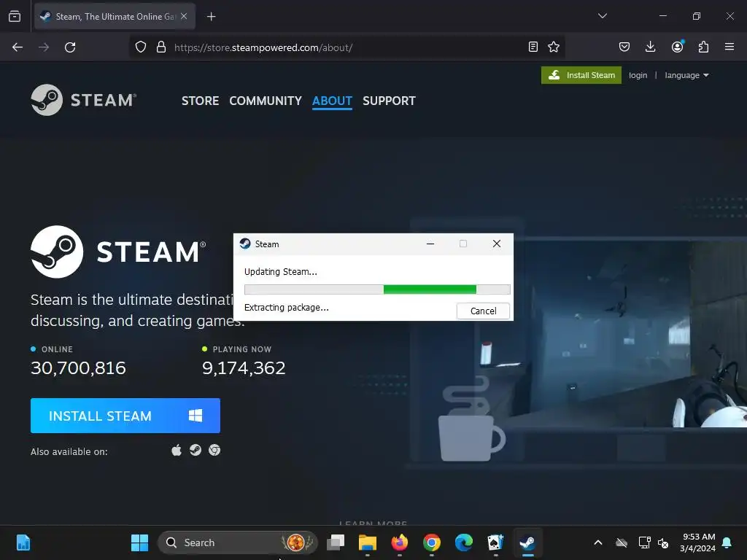View site security padlock info

click(x=161, y=47)
